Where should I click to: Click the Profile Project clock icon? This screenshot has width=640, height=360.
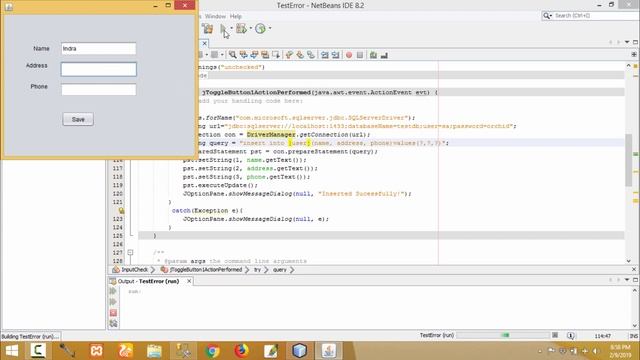(260, 28)
